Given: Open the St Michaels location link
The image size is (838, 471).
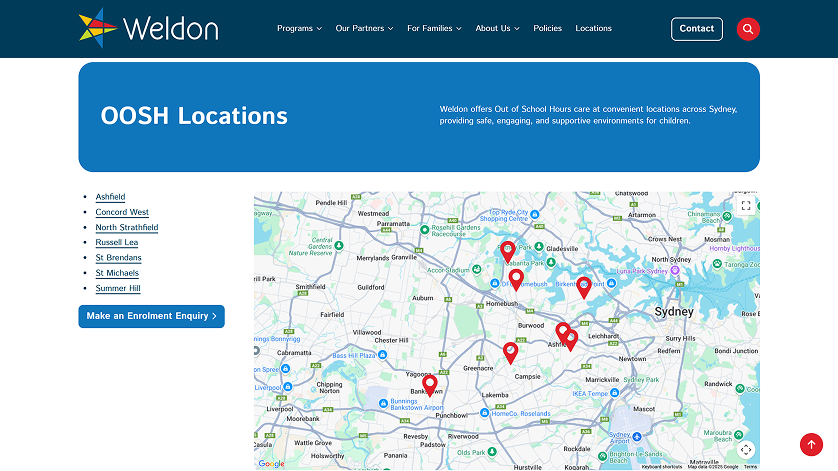Looking at the screenshot, I should pyautogui.click(x=117, y=273).
